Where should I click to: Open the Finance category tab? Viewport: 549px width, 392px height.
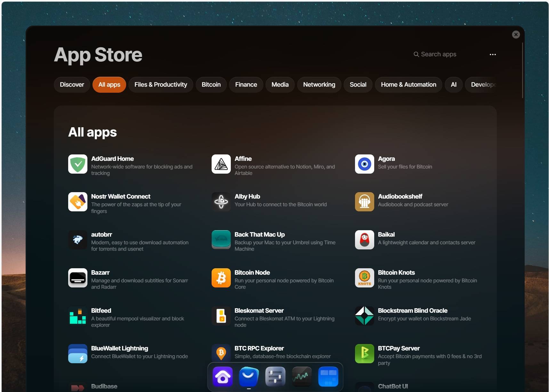click(x=246, y=85)
